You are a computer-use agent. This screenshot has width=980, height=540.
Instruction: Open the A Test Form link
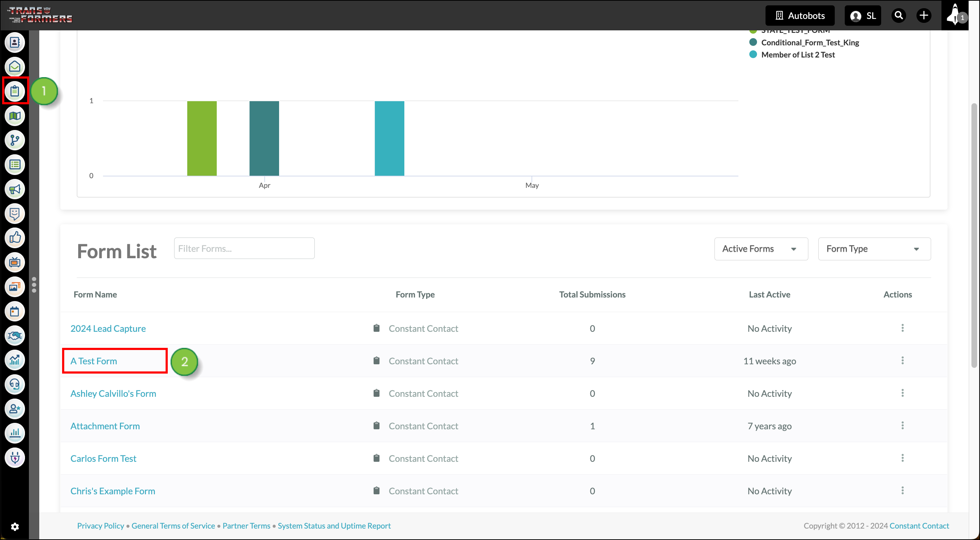point(94,361)
